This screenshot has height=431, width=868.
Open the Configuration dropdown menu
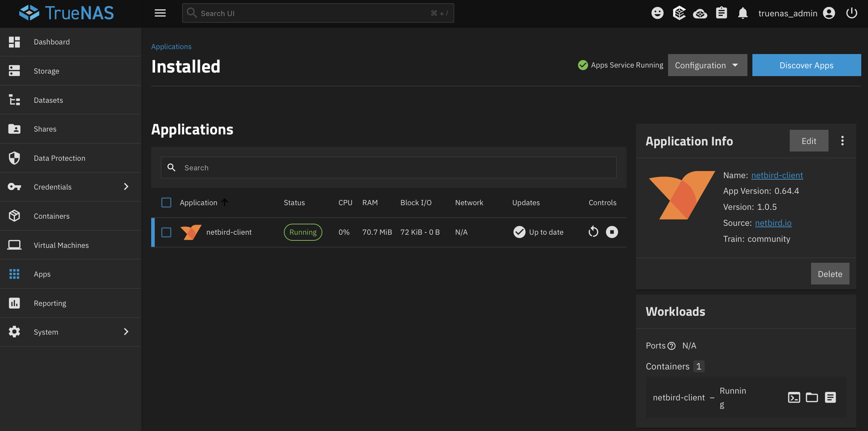[707, 65]
